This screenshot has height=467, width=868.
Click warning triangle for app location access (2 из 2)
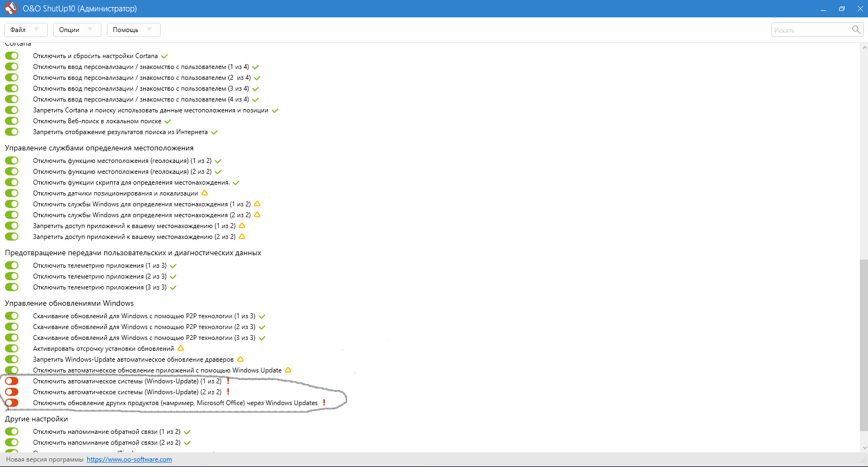coord(242,236)
